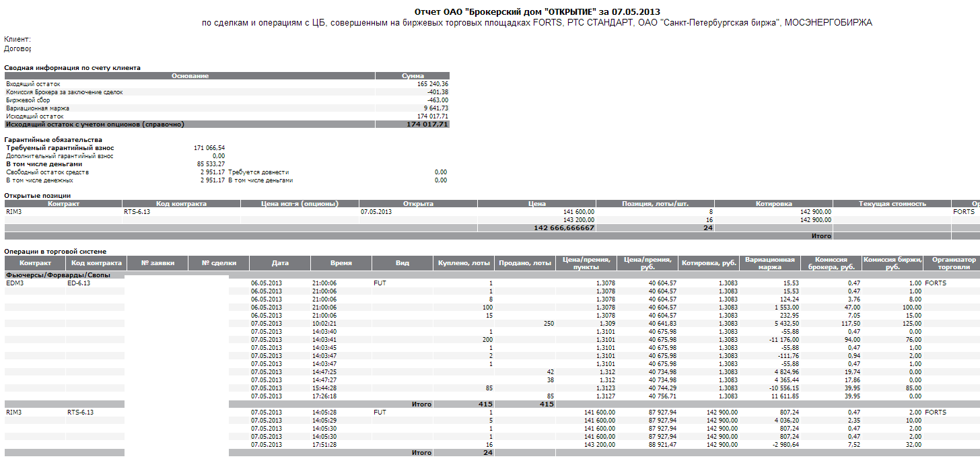Click the report title for 07.05.2013
Viewport: 980px width, 465px height.
coord(536,11)
